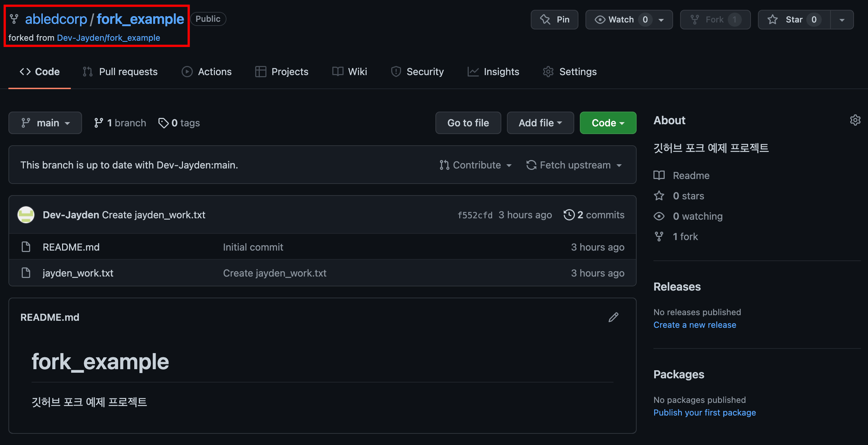
Task: Click the Dev-Jayden avatar image
Action: coord(26,215)
